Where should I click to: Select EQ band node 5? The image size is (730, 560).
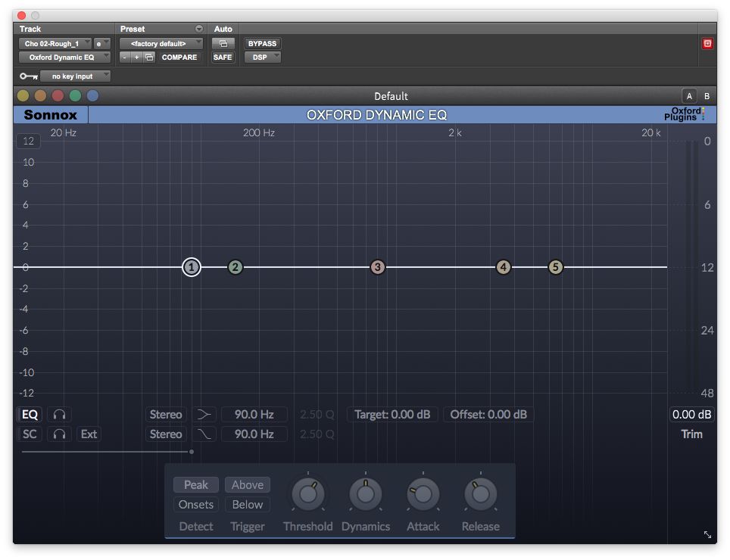[x=555, y=267]
